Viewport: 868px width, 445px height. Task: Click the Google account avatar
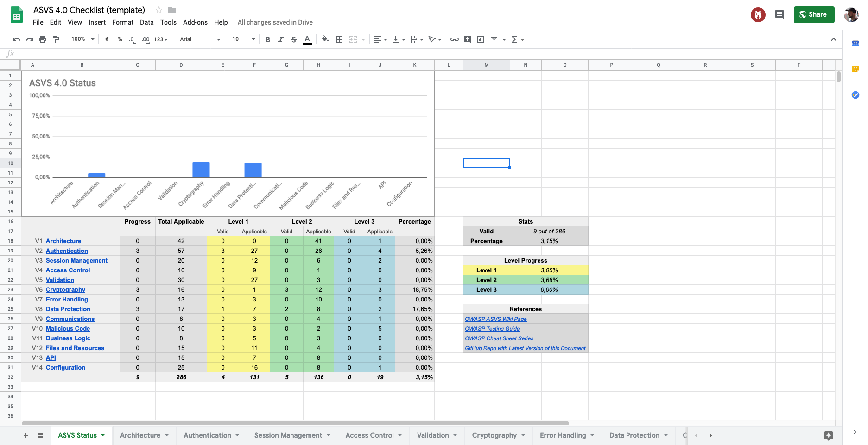coord(851,15)
